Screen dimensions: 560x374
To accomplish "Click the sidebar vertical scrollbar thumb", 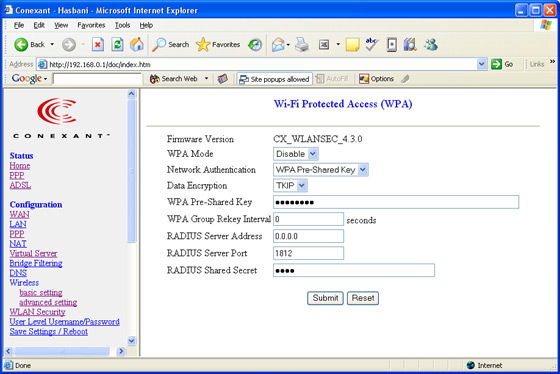I will [131, 171].
